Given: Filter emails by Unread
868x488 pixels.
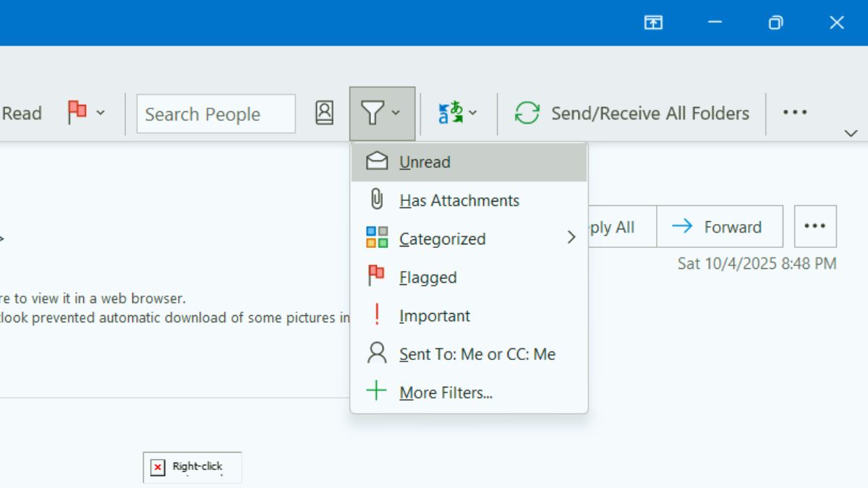Looking at the screenshot, I should click(x=425, y=162).
